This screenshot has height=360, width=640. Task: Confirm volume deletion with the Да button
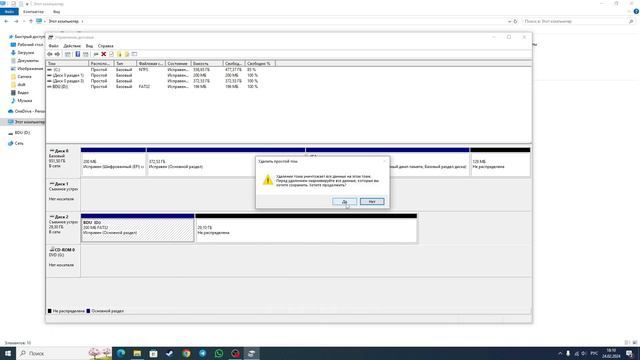(x=344, y=202)
